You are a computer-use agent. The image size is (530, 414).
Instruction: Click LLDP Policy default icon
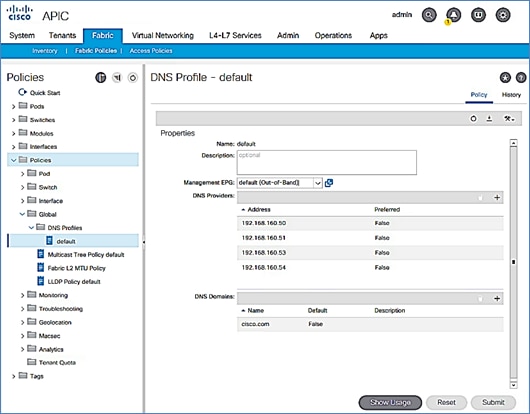pos(41,281)
